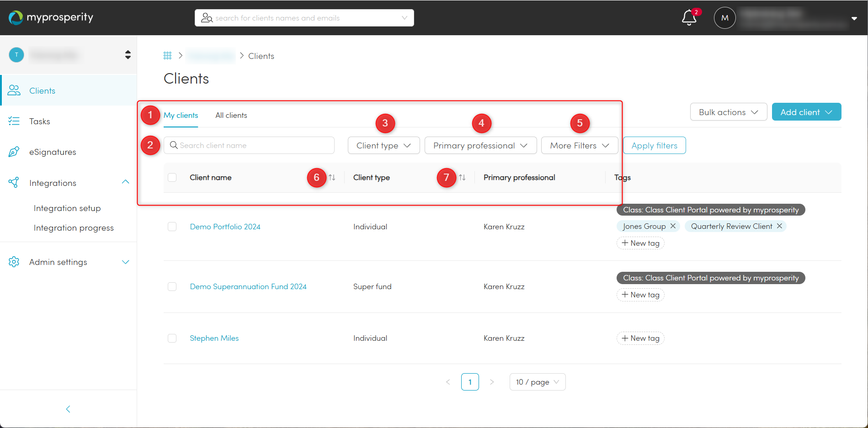Expand the global search dropdown arrow

[405, 18]
